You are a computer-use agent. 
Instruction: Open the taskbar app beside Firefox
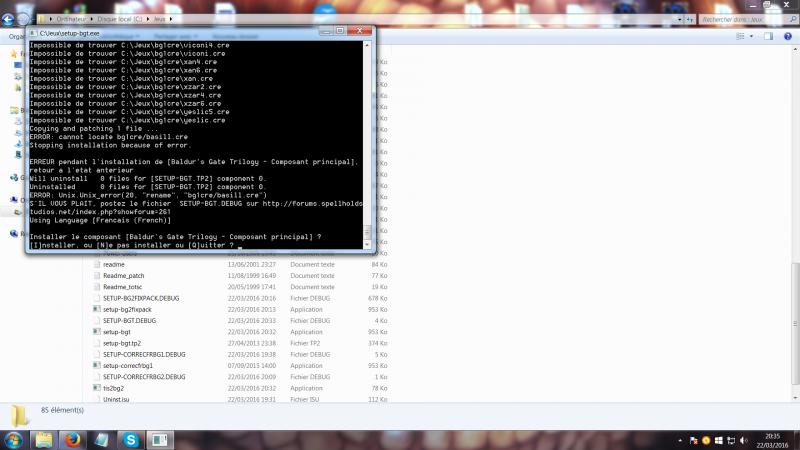[x=102, y=440]
